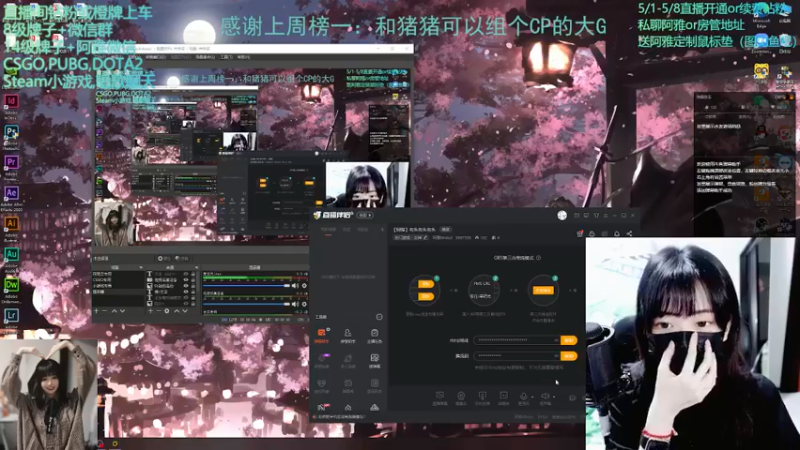Reveal the hidden 直播码 with eye icon
Viewport: 800px width, 450px height.
[556, 356]
